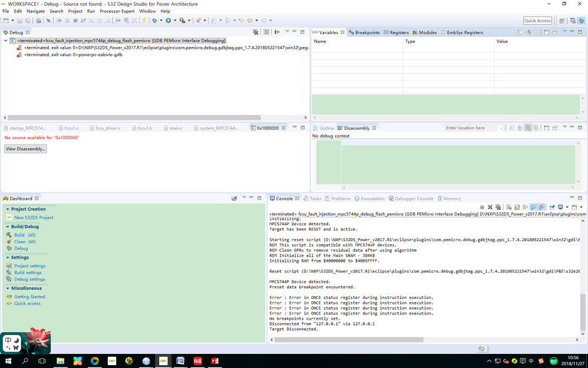This screenshot has width=588, height=368.
Task: Click Remove All Terminated Launches in Debug view
Action: pos(256,32)
